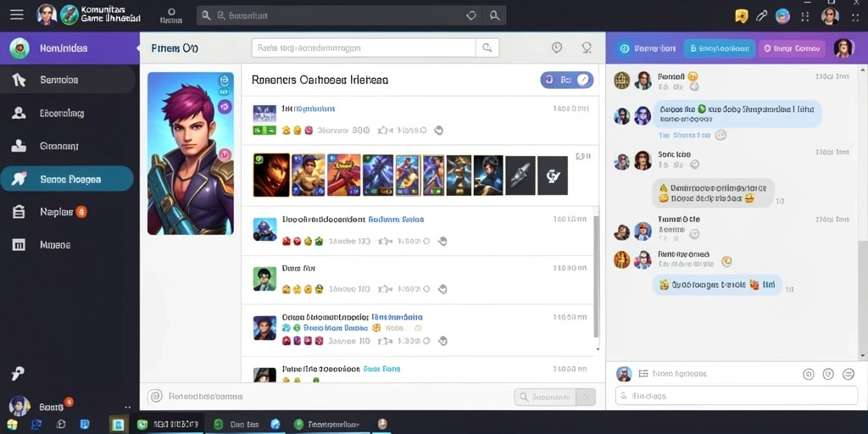Open the hamburger menu in the top-left corner
Image resolution: width=868 pixels, height=434 pixels.
pyautogui.click(x=17, y=15)
